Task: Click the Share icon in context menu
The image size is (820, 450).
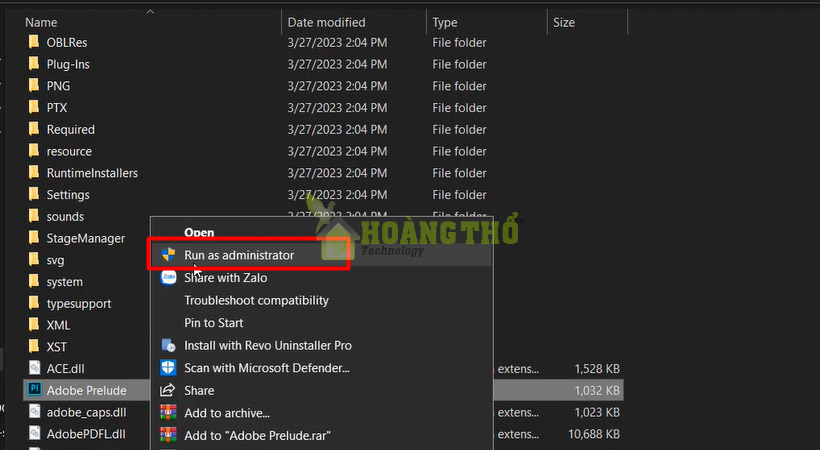Action: tap(167, 390)
